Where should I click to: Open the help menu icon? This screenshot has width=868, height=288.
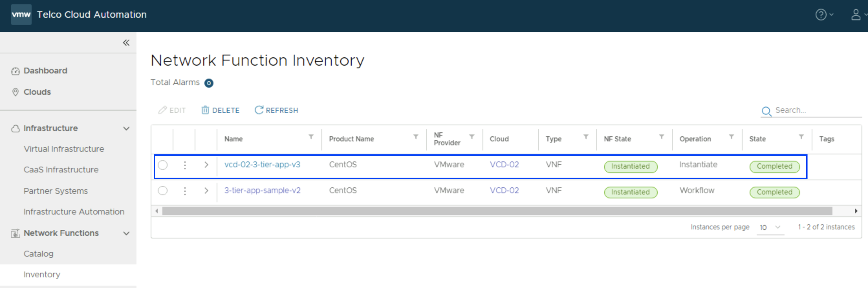(x=820, y=15)
